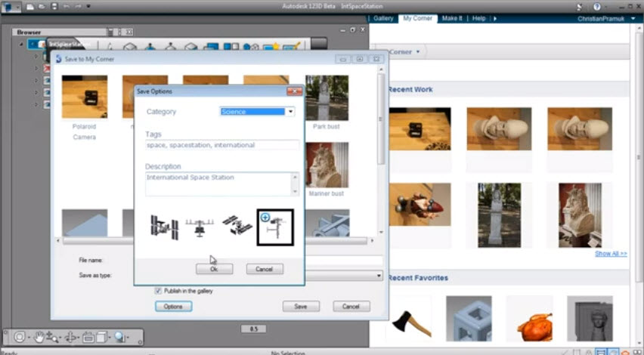Click Ok in Save Options dialog
The height and width of the screenshot is (355, 644).
click(x=214, y=269)
